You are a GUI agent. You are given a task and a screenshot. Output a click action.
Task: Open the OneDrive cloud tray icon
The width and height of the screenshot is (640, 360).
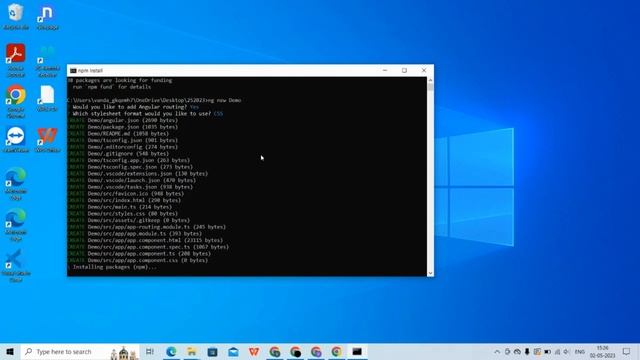517,352
